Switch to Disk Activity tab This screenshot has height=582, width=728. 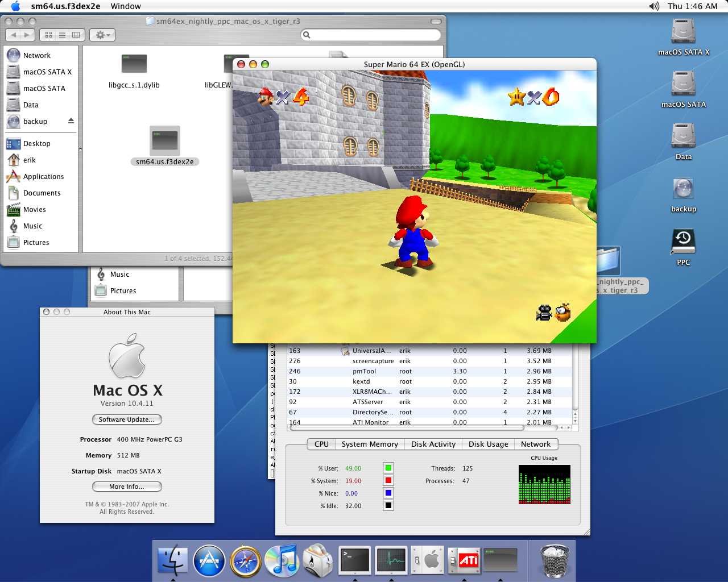[433, 444]
